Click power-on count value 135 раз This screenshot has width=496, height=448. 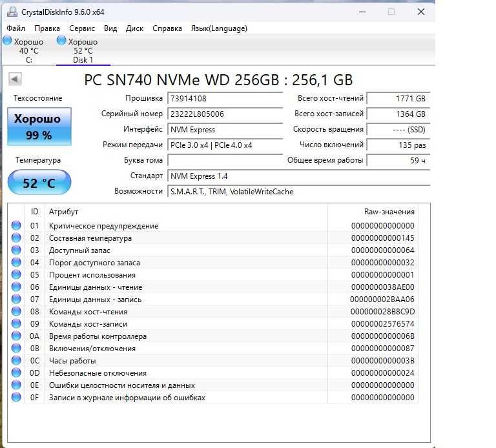tap(398, 145)
